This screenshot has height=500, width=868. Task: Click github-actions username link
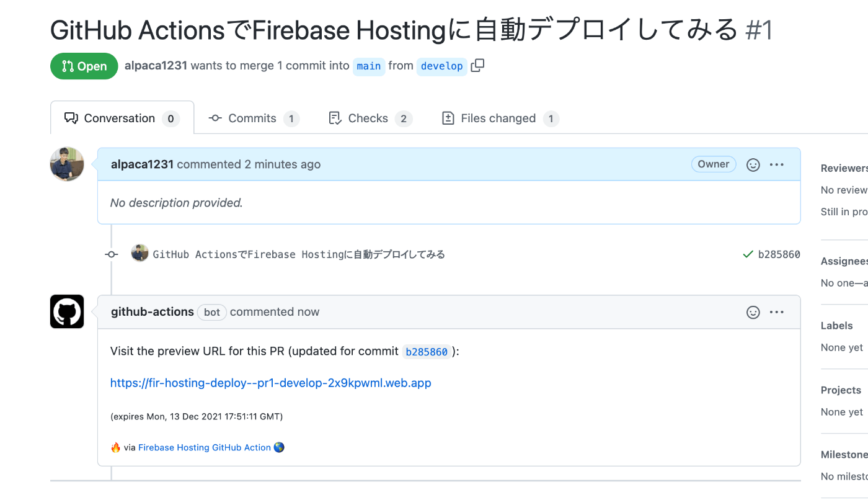153,312
